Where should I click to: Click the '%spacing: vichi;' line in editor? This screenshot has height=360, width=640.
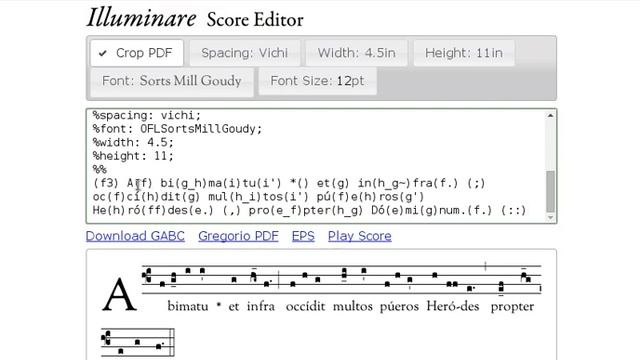[x=147, y=115]
